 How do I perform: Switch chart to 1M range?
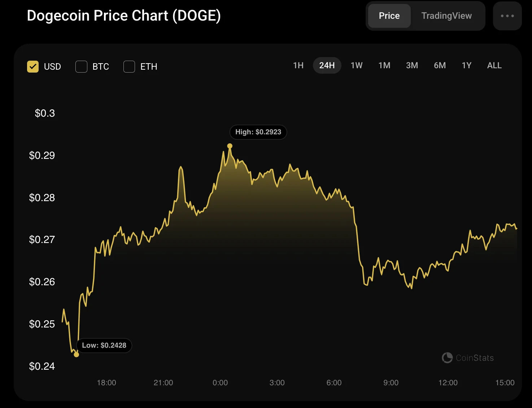pyautogui.click(x=384, y=65)
